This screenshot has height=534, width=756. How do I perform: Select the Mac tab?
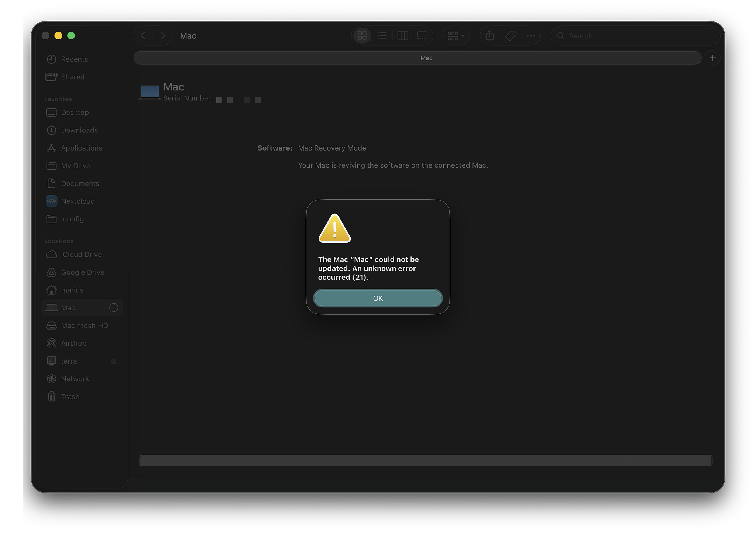coord(417,58)
